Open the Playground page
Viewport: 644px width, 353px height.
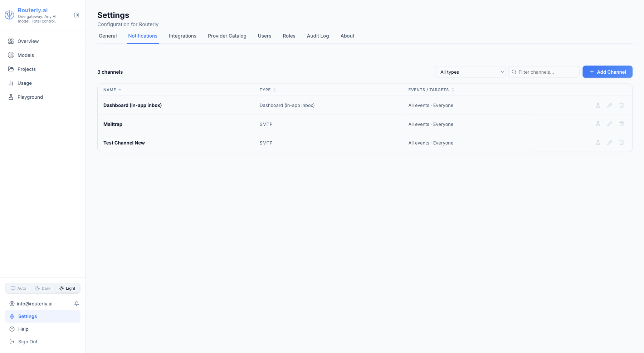[43, 97]
